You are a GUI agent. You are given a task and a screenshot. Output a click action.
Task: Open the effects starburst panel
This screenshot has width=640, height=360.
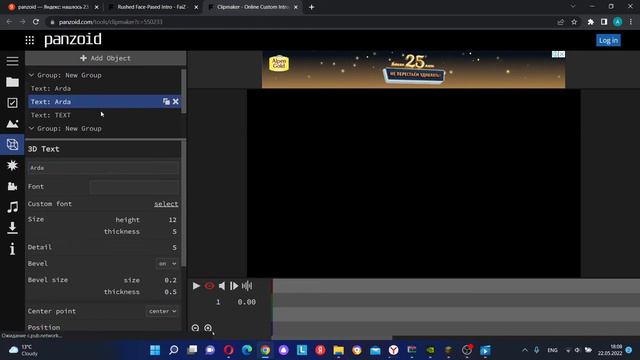12,165
